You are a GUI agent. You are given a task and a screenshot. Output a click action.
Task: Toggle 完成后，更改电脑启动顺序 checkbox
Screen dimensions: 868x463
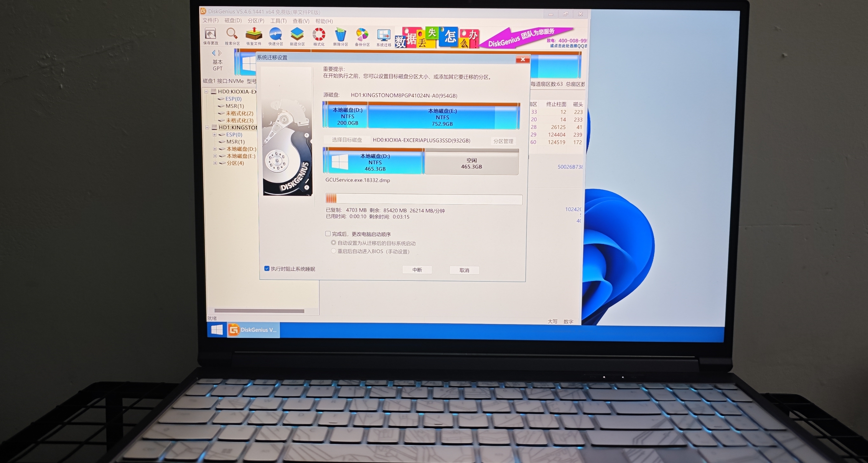click(328, 234)
